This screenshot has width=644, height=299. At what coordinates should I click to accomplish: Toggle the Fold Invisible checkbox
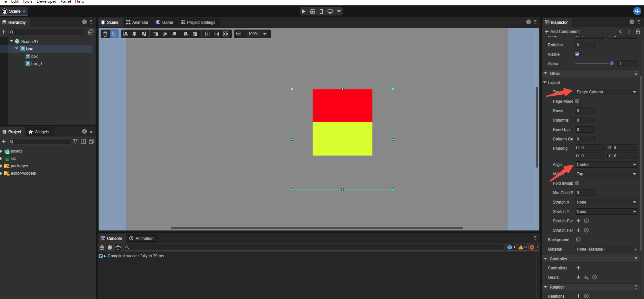coord(577,183)
